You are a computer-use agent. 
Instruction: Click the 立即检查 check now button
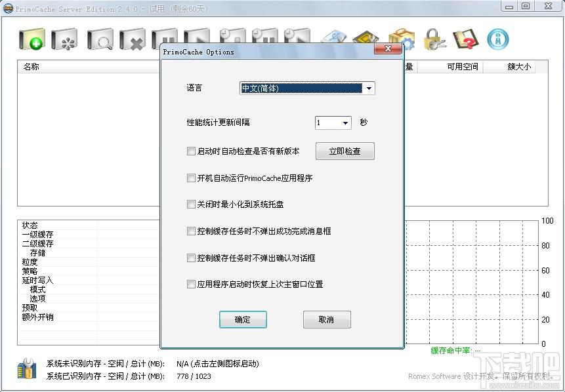point(345,151)
